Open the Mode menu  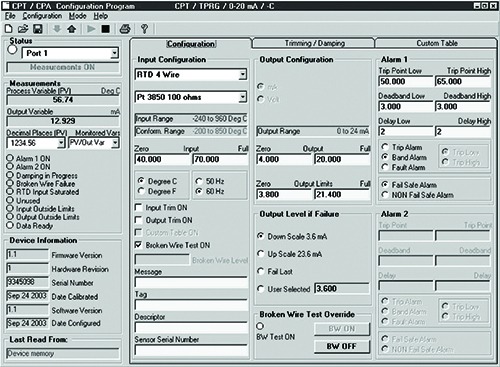point(77,16)
